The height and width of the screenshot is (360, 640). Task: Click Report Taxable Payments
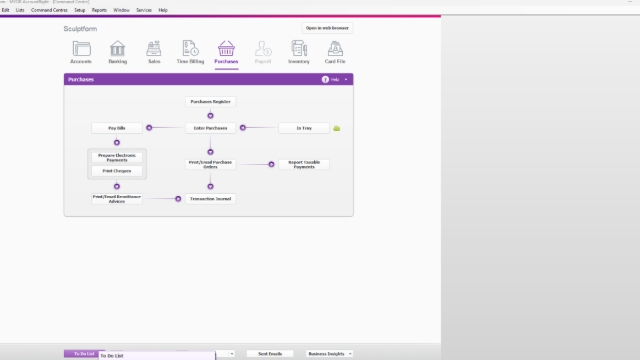click(304, 164)
